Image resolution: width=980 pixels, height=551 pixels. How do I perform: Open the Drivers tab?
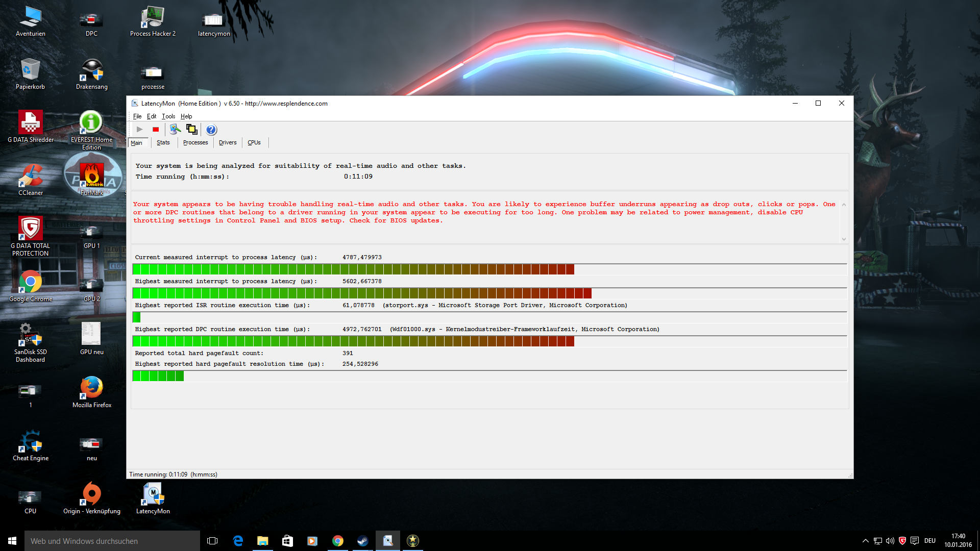coord(228,143)
